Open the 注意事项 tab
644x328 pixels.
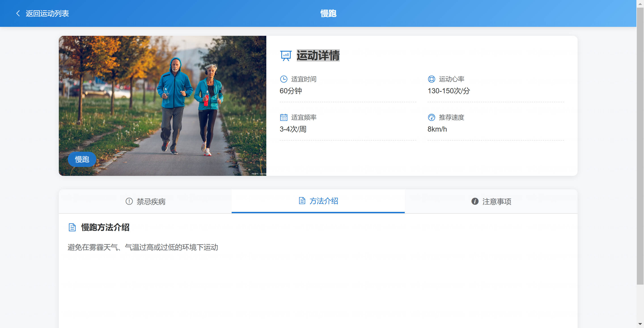tap(491, 201)
